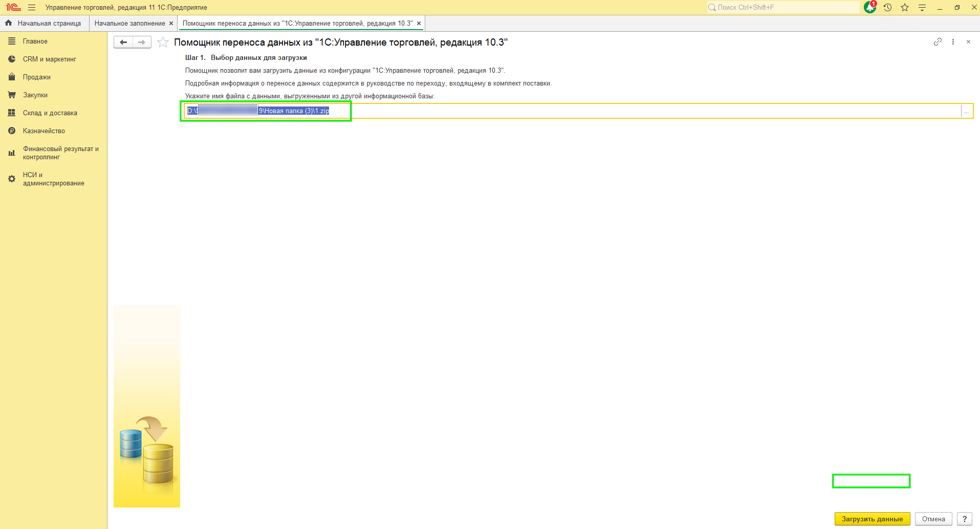The width and height of the screenshot is (980, 529).
Task: Click Загрузить данные button
Action: point(872,519)
